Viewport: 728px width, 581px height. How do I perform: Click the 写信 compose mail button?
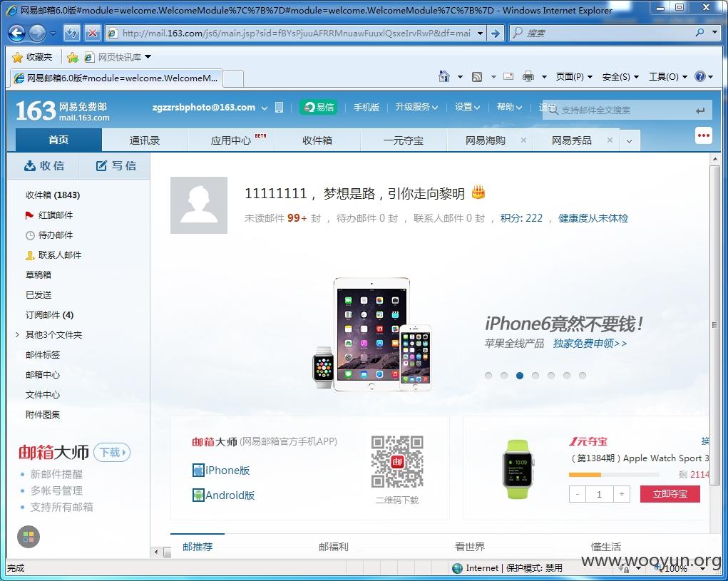pos(116,165)
